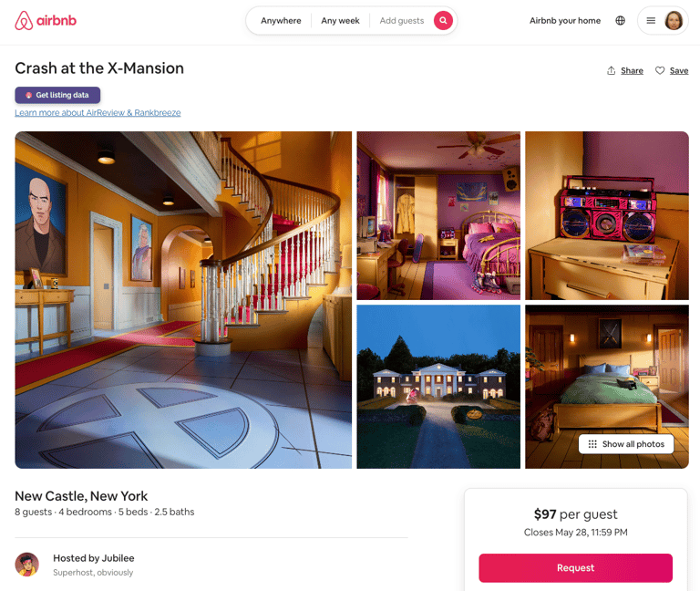Open the hamburger user menu
This screenshot has width=700, height=591.
pyautogui.click(x=651, y=21)
